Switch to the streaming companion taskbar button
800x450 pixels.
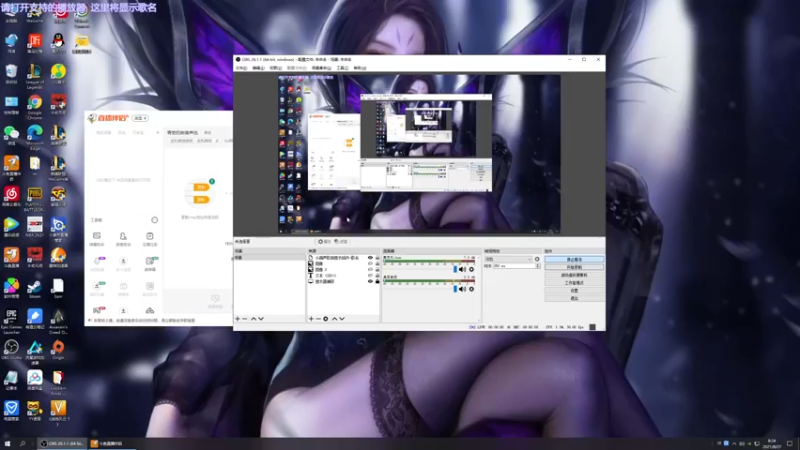coord(112,444)
